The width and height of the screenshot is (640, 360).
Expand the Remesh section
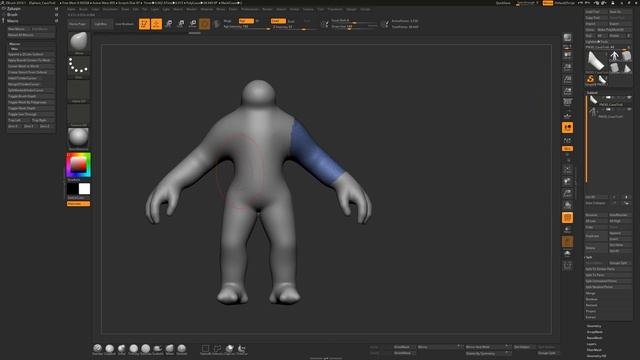591,305
